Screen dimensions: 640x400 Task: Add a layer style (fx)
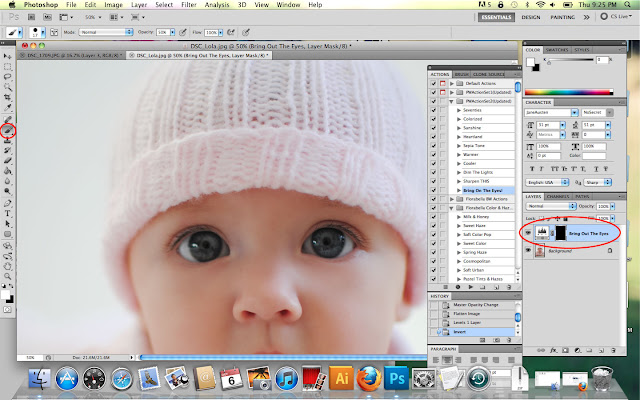(x=553, y=350)
